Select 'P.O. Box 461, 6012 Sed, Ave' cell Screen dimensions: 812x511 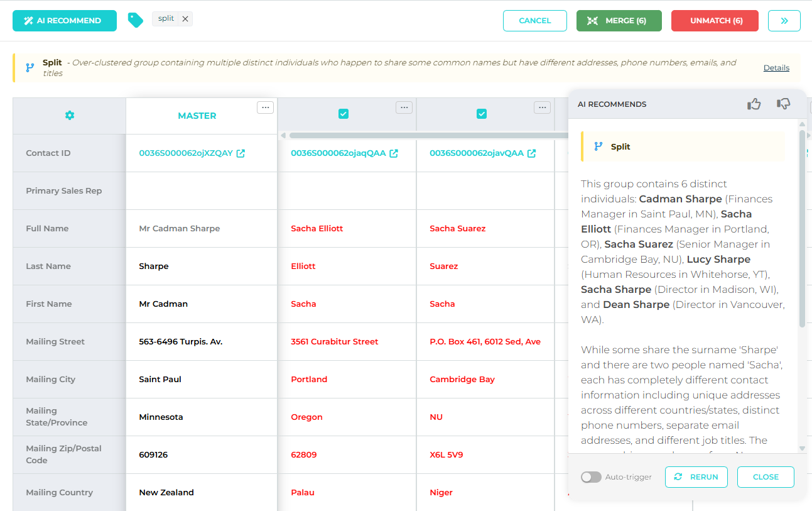point(485,342)
